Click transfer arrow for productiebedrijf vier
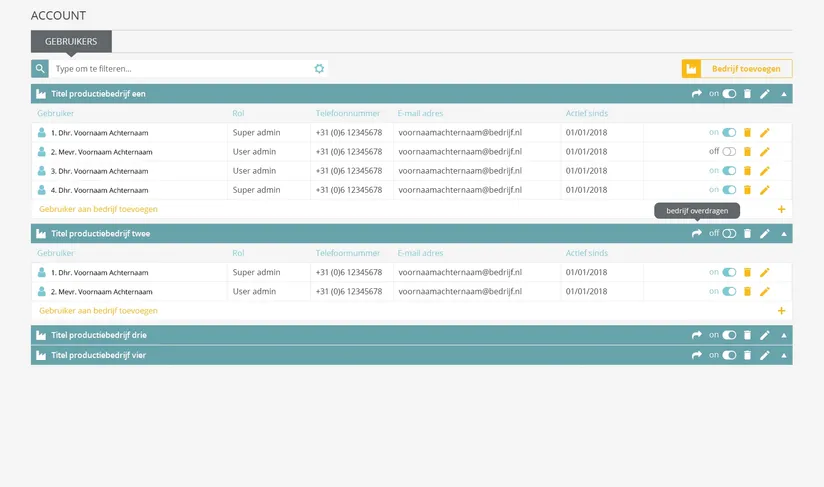 [697, 355]
